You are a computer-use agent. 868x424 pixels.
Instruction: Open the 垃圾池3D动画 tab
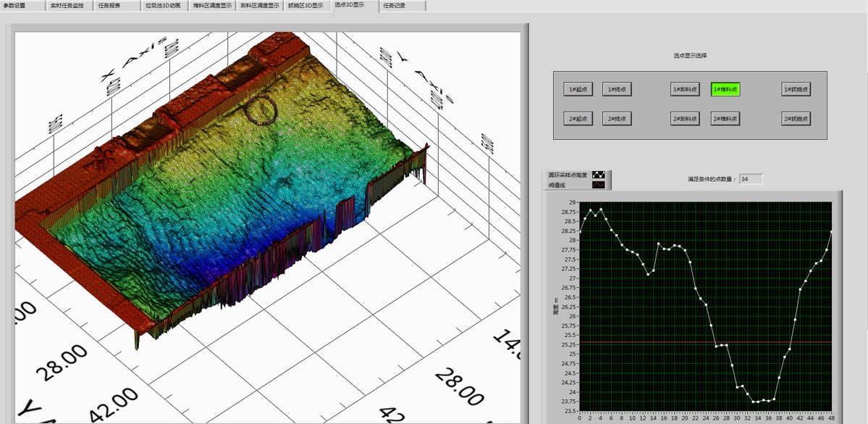(x=163, y=6)
